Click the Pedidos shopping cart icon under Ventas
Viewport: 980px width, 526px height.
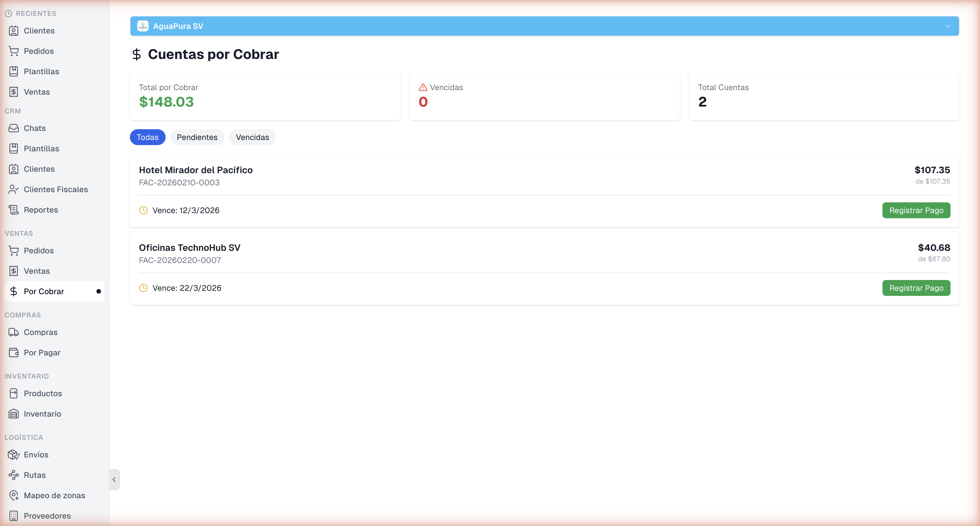click(x=14, y=251)
